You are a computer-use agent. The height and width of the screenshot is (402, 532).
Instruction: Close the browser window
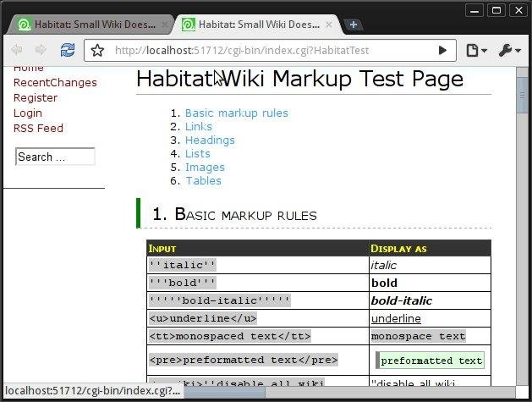coord(518,10)
